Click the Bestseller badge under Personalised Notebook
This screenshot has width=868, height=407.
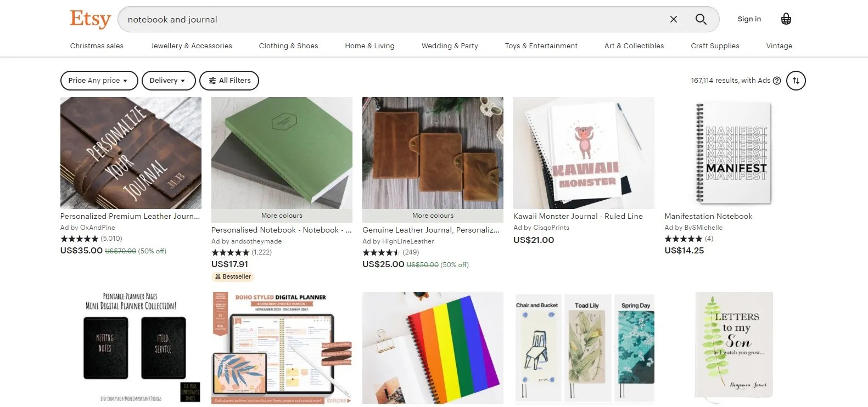click(233, 276)
